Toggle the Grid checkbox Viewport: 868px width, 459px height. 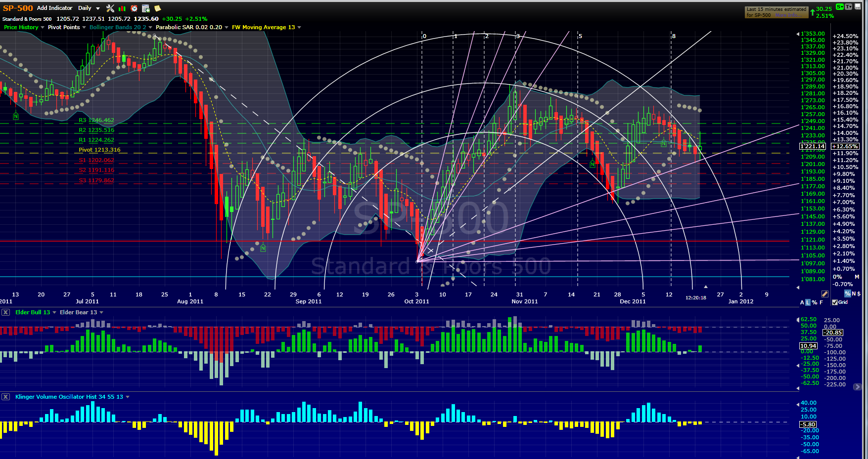coord(835,302)
